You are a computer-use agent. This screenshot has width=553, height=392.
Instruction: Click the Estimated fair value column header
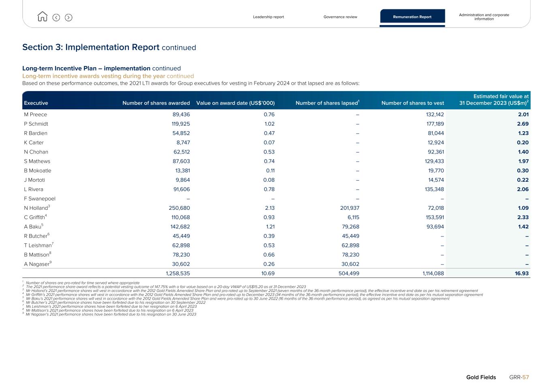[x=493, y=100]
